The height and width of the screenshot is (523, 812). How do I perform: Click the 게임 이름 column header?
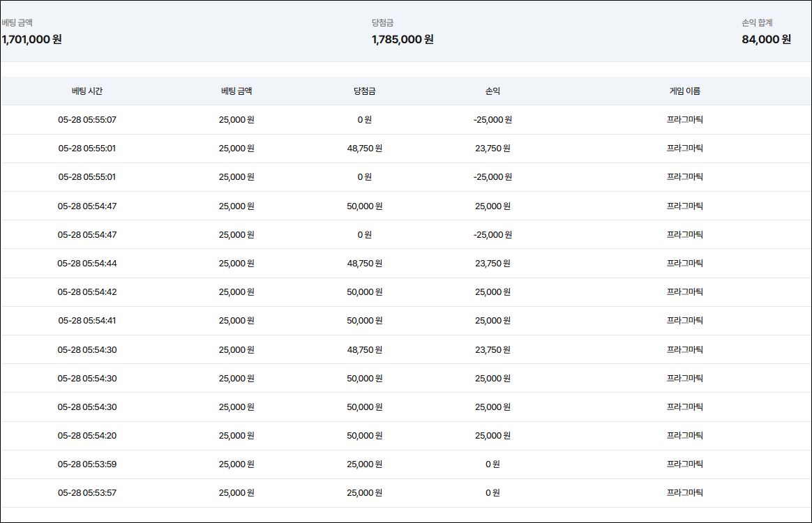684,91
